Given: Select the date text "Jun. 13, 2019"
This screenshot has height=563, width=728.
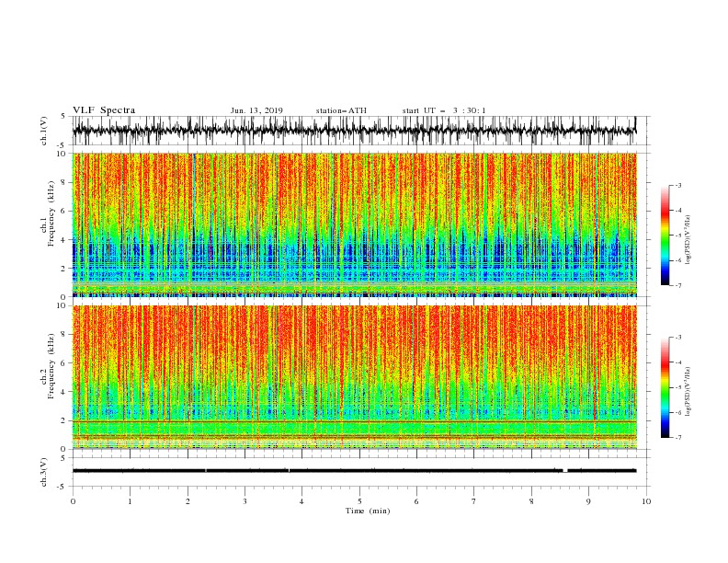Looking at the screenshot, I should click(x=256, y=110).
